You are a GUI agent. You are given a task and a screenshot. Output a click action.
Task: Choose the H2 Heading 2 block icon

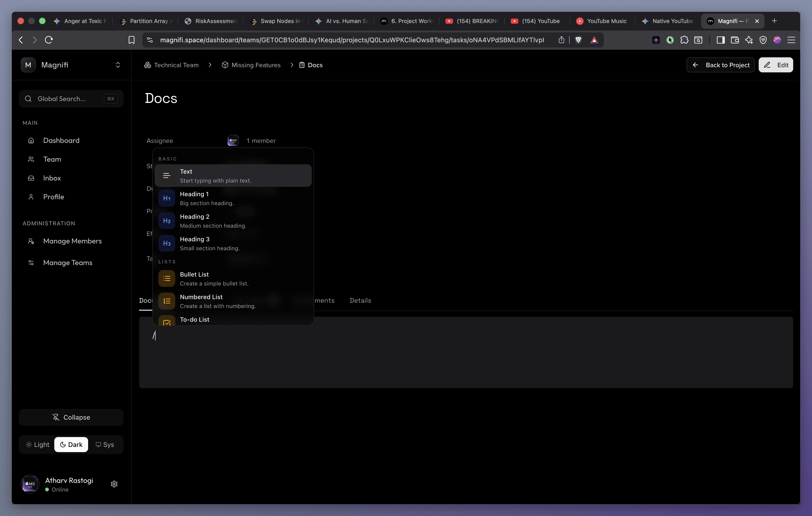tap(167, 221)
